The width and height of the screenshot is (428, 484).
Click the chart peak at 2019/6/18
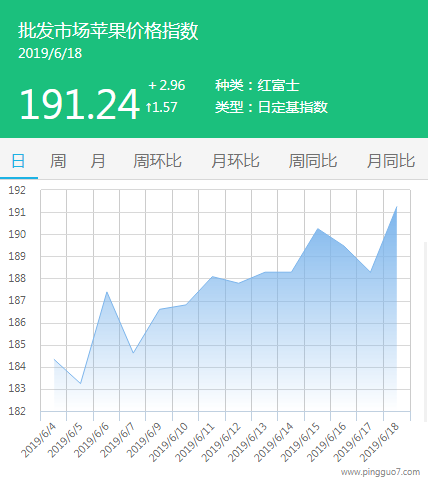(397, 207)
